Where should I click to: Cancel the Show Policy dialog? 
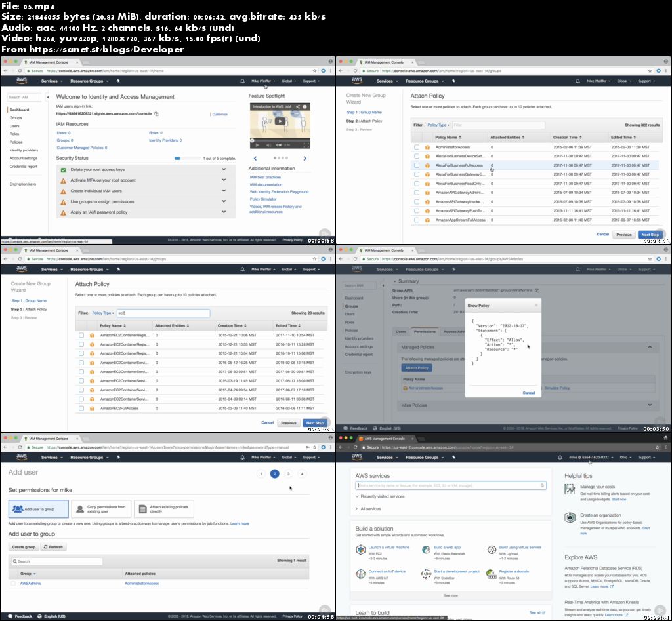(528, 393)
